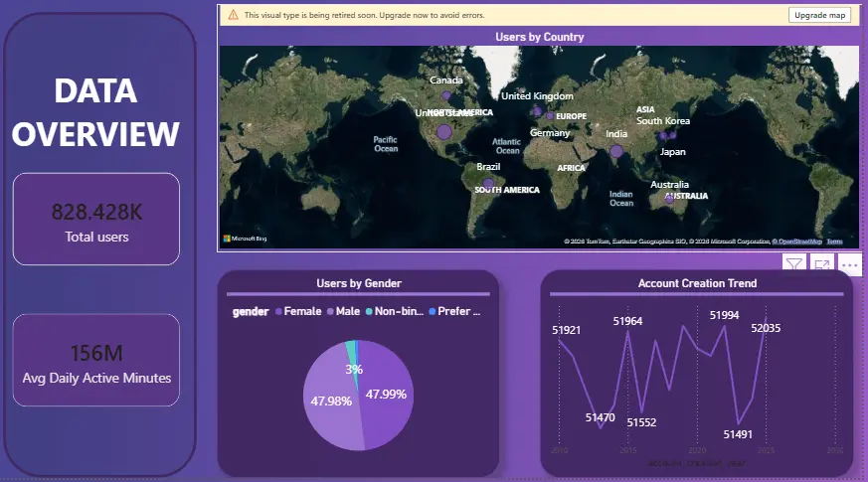Select the Australia bubble on the map

pyautogui.click(x=669, y=199)
